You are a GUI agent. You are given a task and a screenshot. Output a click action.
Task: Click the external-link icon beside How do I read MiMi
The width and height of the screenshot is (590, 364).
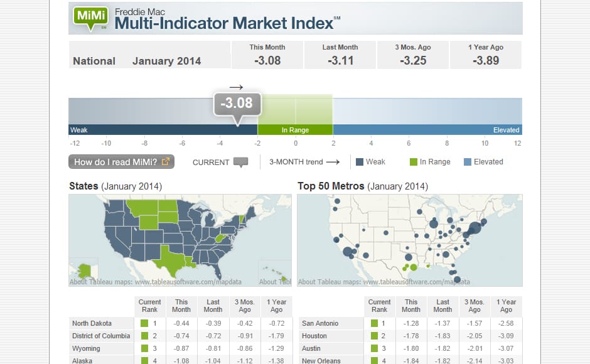click(x=166, y=161)
